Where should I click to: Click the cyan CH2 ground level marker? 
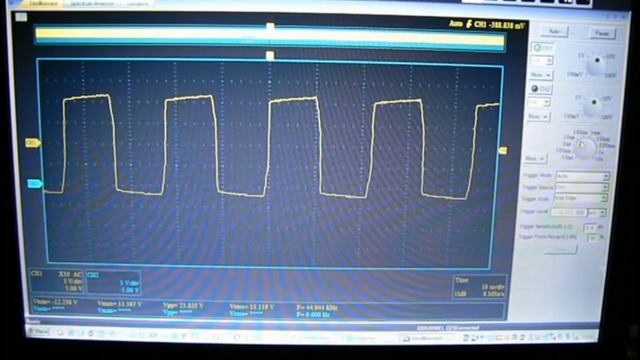(x=35, y=184)
